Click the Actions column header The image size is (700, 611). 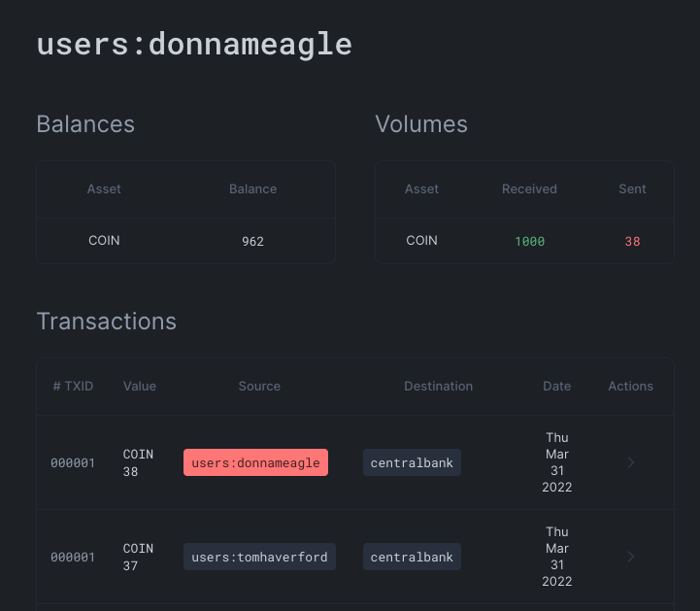click(630, 387)
